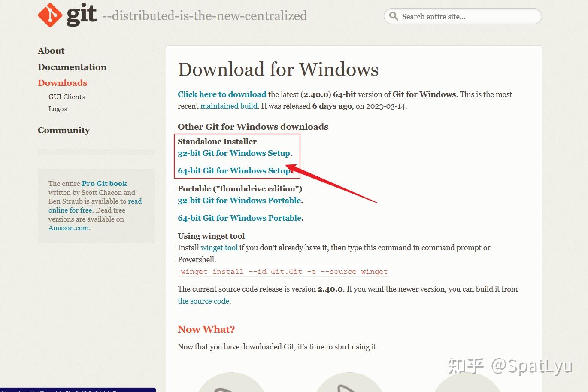Open the About page
Viewport: 588px width, 392px height.
(51, 51)
